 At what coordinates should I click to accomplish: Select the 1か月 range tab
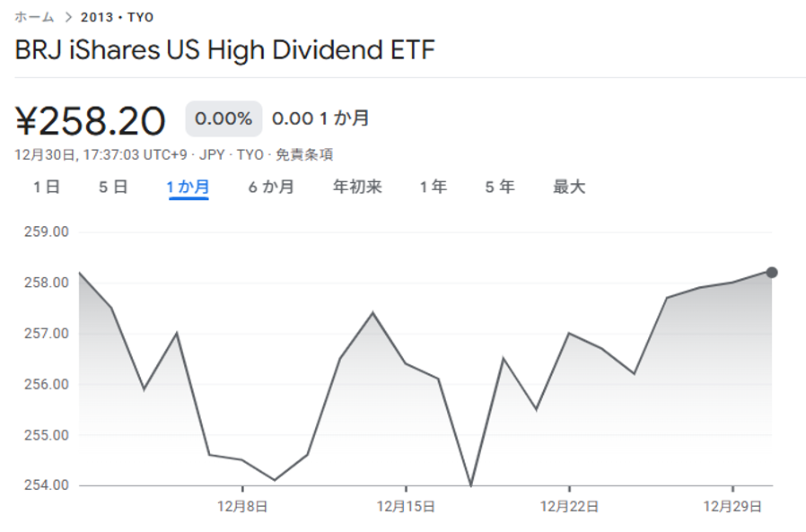[x=188, y=187]
